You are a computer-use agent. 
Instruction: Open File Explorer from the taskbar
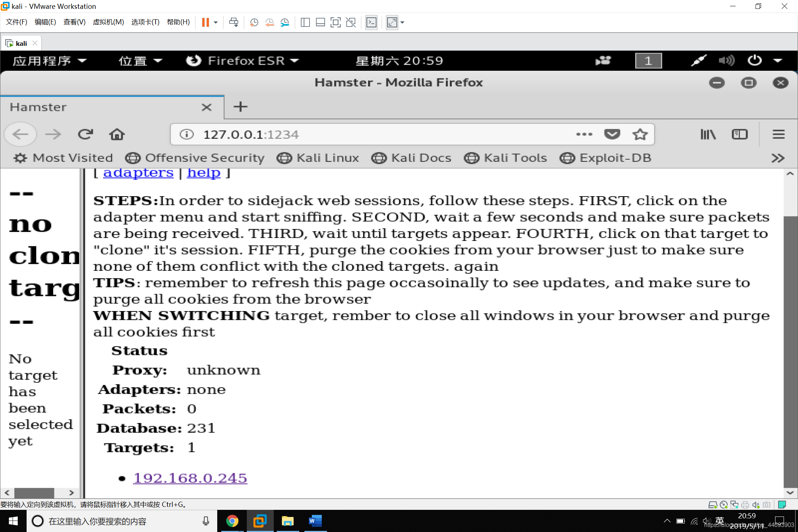287,521
